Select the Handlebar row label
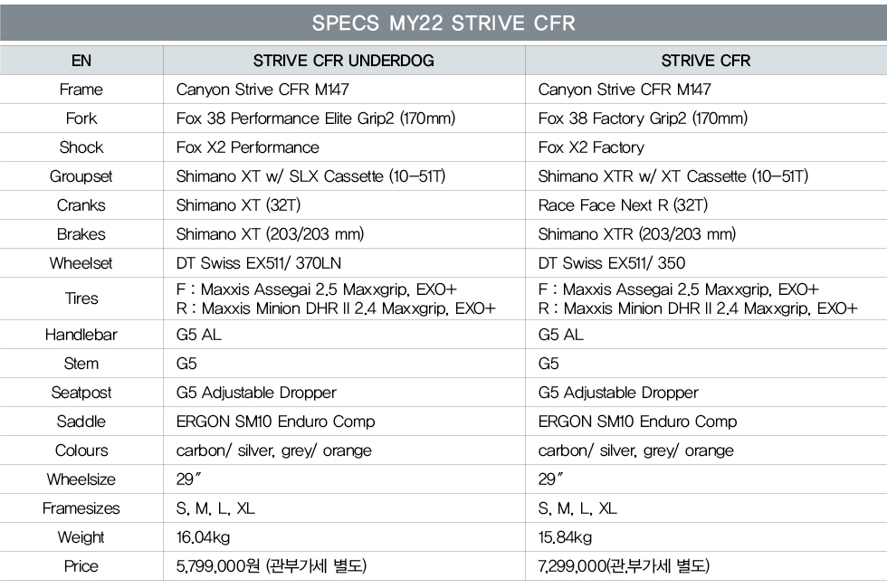The width and height of the screenshot is (887, 588). [x=81, y=335]
